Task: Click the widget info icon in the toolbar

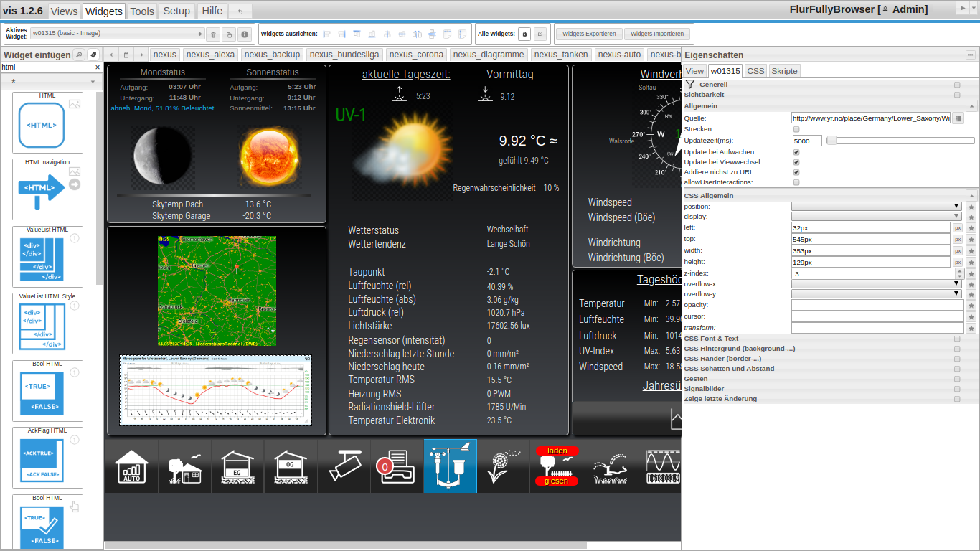Action: [244, 34]
